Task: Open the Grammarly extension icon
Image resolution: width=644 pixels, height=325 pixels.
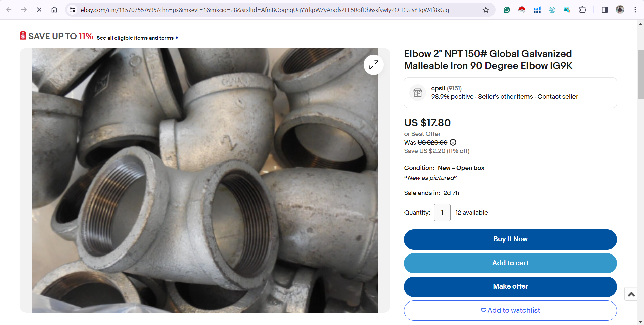Action: 507,10
